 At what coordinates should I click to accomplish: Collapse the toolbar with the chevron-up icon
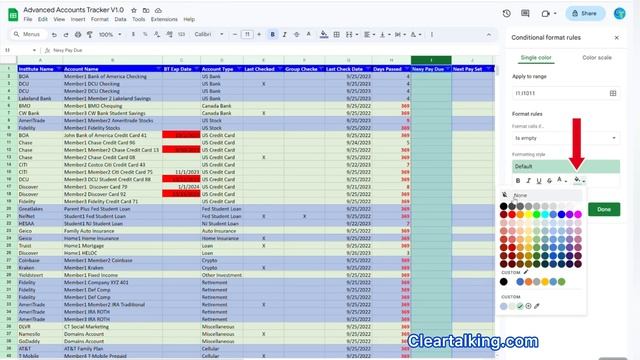489,35
